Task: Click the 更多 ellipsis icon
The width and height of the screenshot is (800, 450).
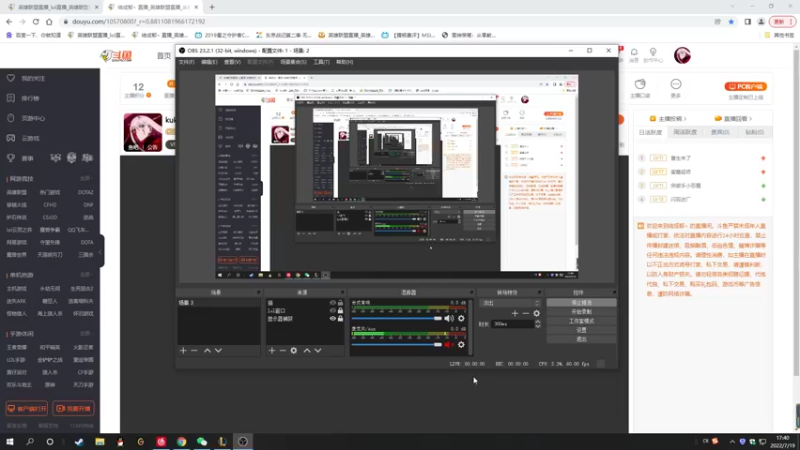Action: coord(676,88)
